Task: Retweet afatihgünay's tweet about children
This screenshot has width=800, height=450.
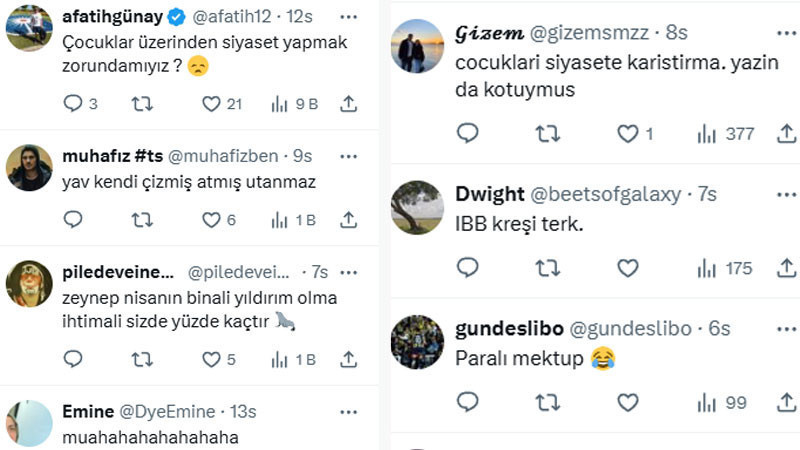Action: (142, 104)
